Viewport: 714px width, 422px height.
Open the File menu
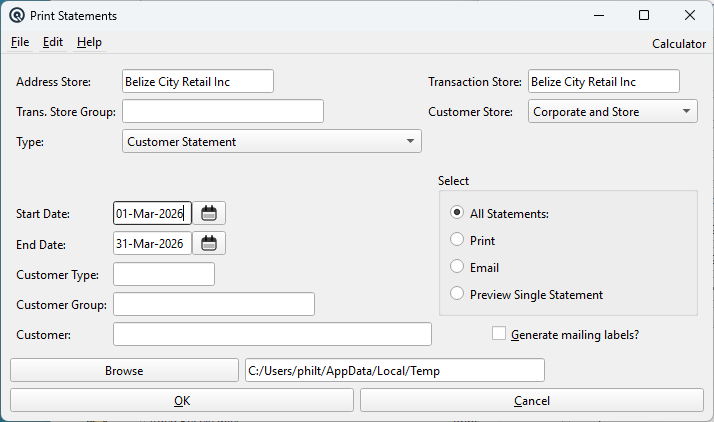click(x=20, y=42)
